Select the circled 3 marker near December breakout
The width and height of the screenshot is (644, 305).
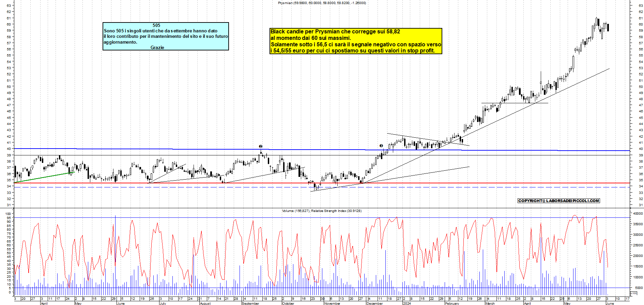381,146
